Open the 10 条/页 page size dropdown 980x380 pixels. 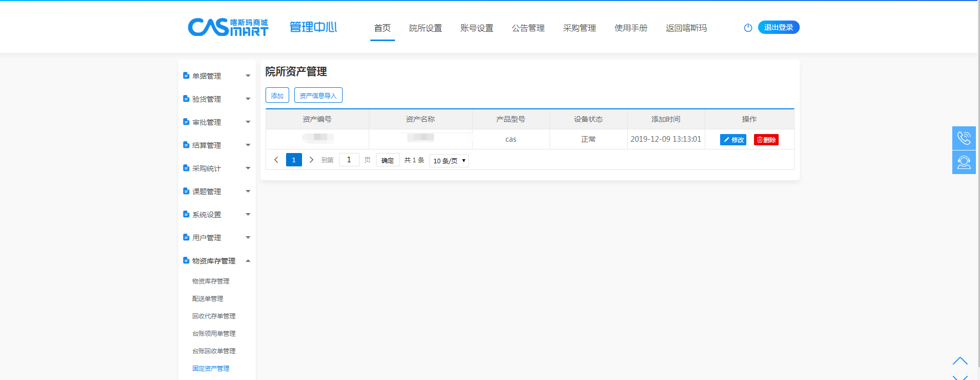[x=449, y=161]
